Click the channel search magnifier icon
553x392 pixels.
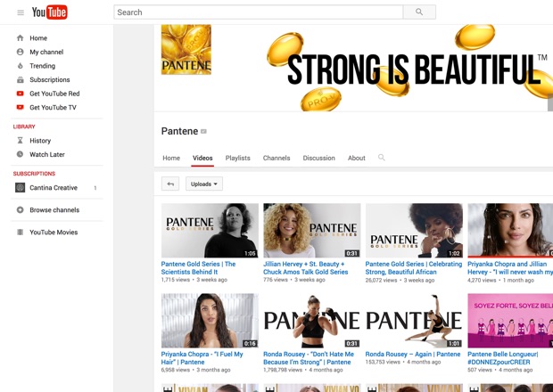pos(381,158)
